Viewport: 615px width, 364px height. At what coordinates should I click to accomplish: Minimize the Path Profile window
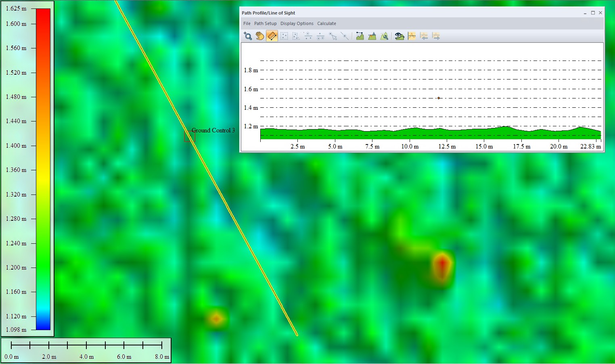(585, 13)
